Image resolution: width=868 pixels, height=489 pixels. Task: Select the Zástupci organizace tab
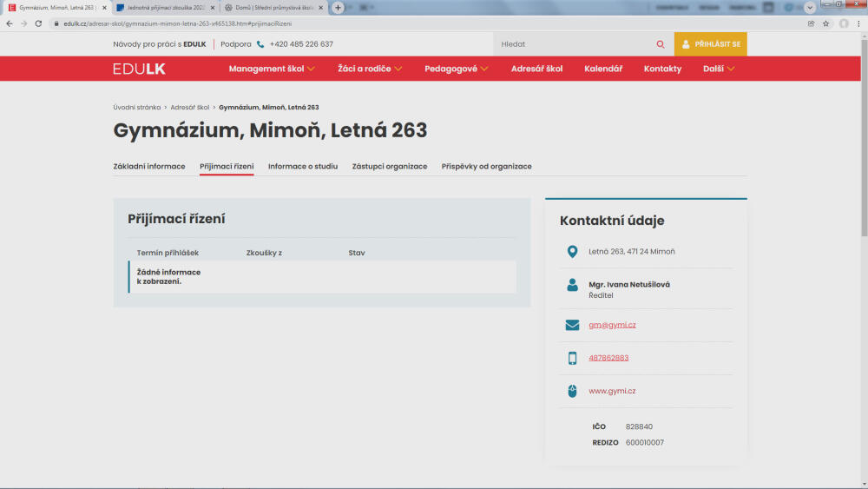390,166
